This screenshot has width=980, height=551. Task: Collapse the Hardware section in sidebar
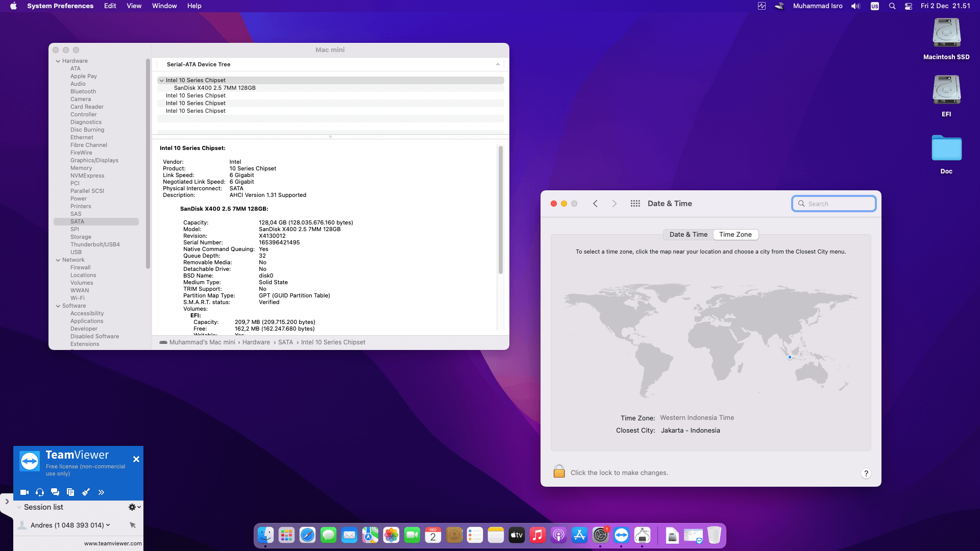tap(58, 61)
